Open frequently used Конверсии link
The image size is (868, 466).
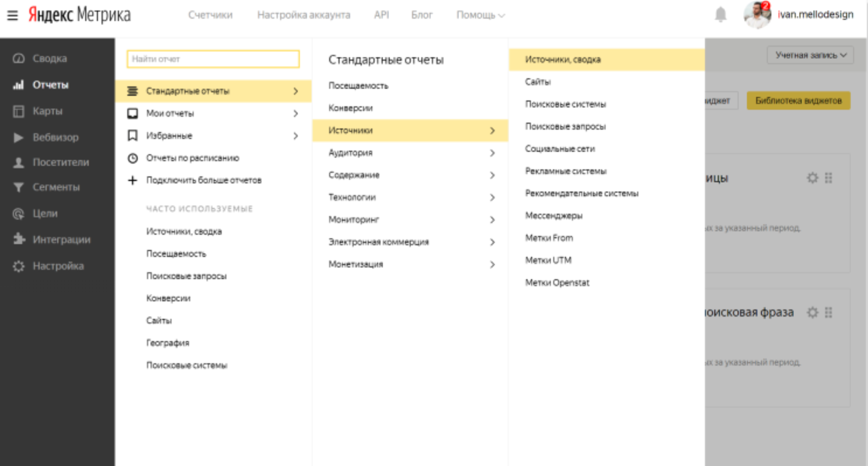tap(168, 298)
